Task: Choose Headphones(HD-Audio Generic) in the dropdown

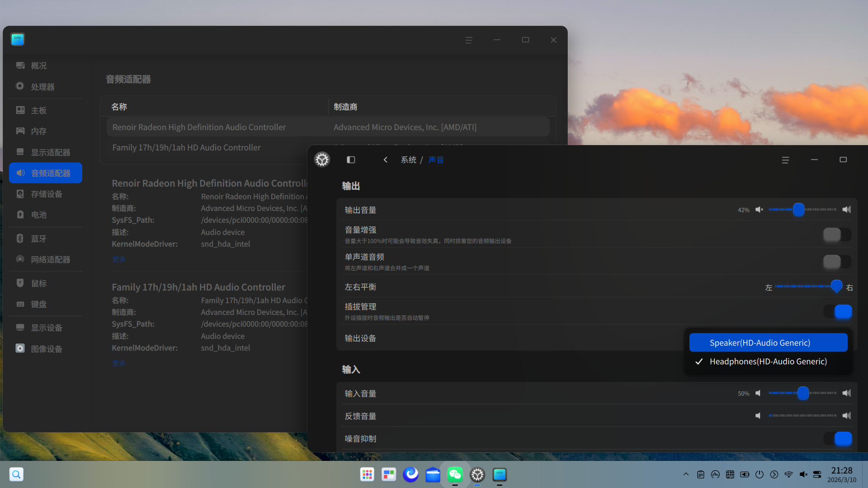Action: tap(768, 361)
